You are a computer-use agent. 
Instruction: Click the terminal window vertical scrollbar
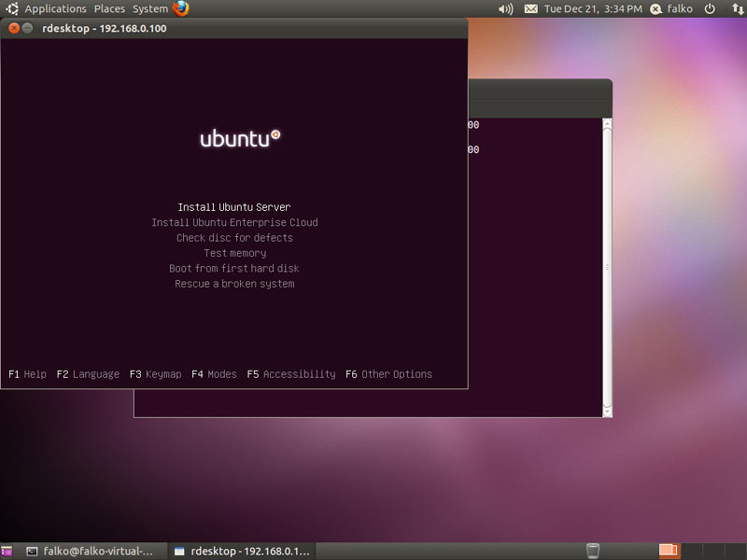(x=607, y=266)
